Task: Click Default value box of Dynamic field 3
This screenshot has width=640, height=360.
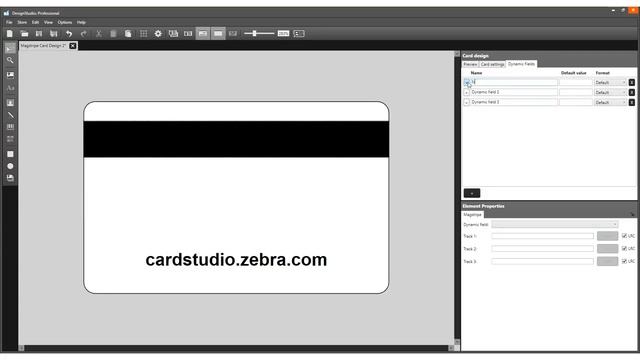Action: [x=576, y=102]
